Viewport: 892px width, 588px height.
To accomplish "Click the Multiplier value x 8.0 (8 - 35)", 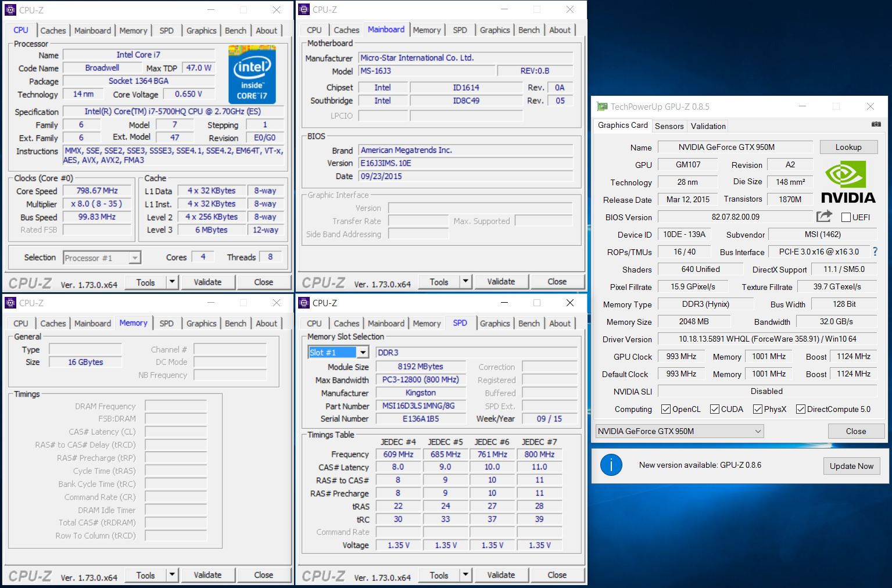I will click(x=97, y=204).
